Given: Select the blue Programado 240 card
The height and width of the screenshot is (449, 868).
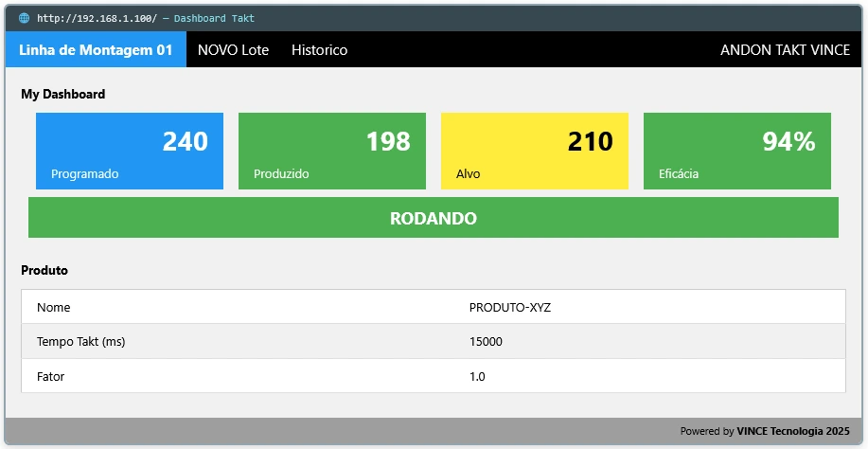Looking at the screenshot, I should click(x=130, y=152).
